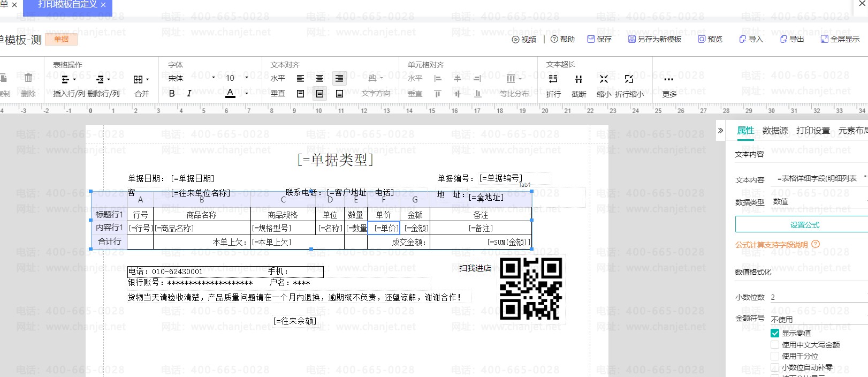
Task: Align text horizontally center
Action: pyautogui.click(x=319, y=78)
